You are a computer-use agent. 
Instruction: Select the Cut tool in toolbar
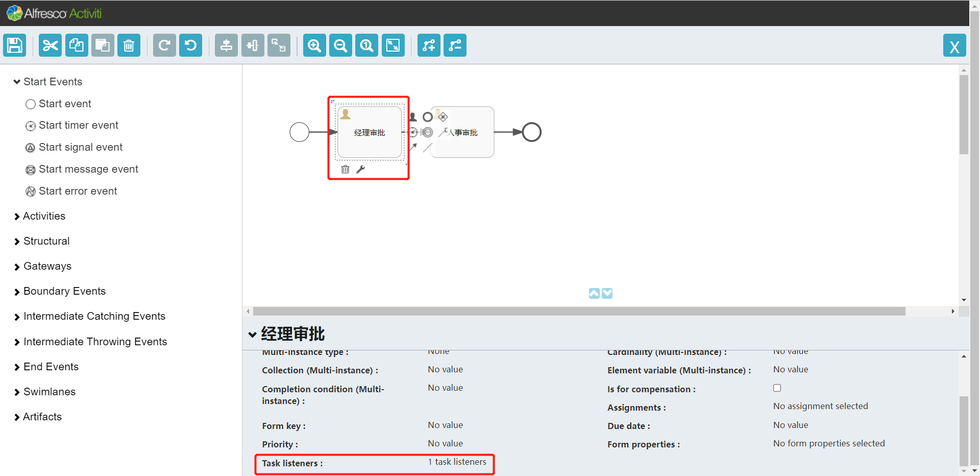[50, 45]
